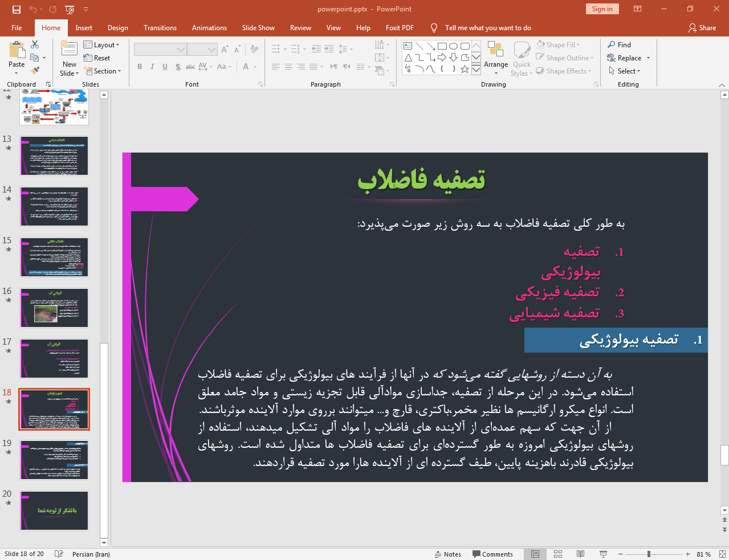Open Quick Styles gallery
Image resolution: width=729 pixels, height=560 pixels.
click(x=522, y=58)
